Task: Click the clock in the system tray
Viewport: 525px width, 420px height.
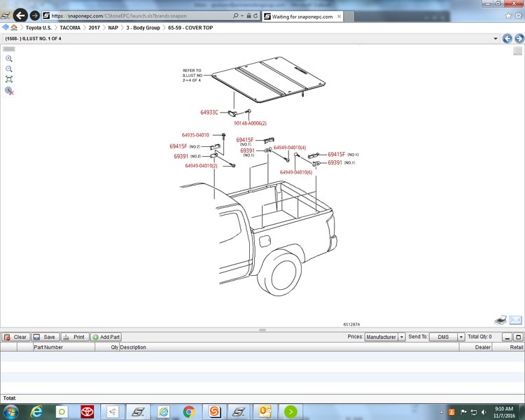Action: click(504, 412)
